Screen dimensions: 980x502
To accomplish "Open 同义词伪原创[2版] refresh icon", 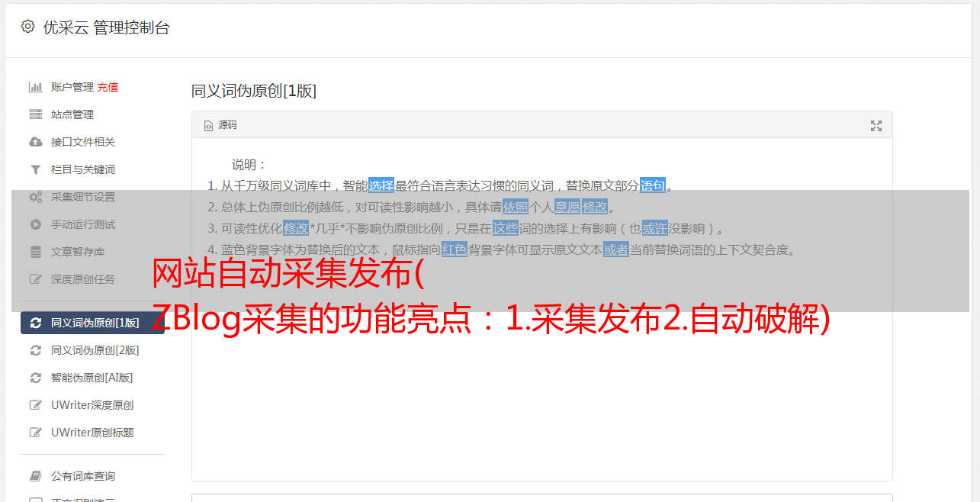I will pyautogui.click(x=35, y=350).
